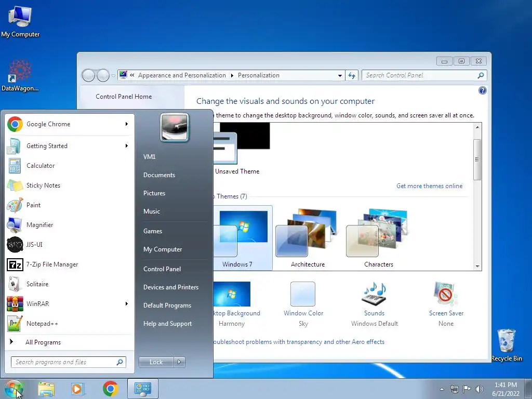Select DataWagon desktop shortcut
Viewport: 532px width, 399px height.
tap(20, 75)
